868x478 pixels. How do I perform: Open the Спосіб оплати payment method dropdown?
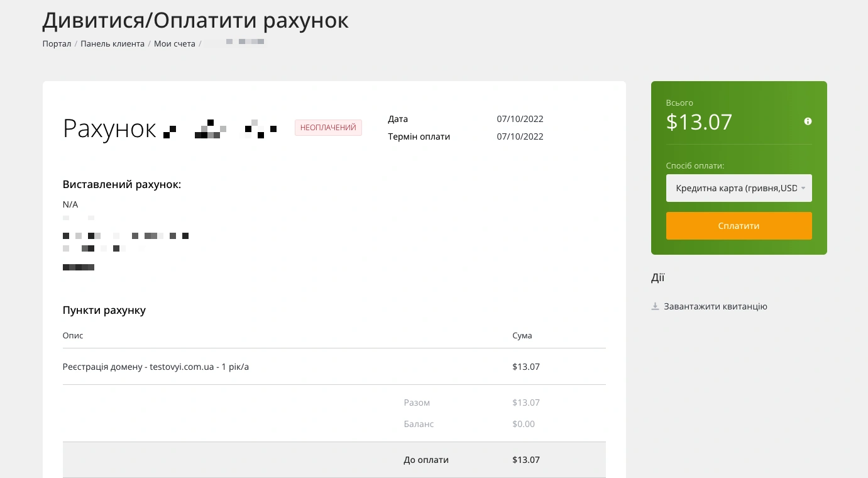click(739, 188)
